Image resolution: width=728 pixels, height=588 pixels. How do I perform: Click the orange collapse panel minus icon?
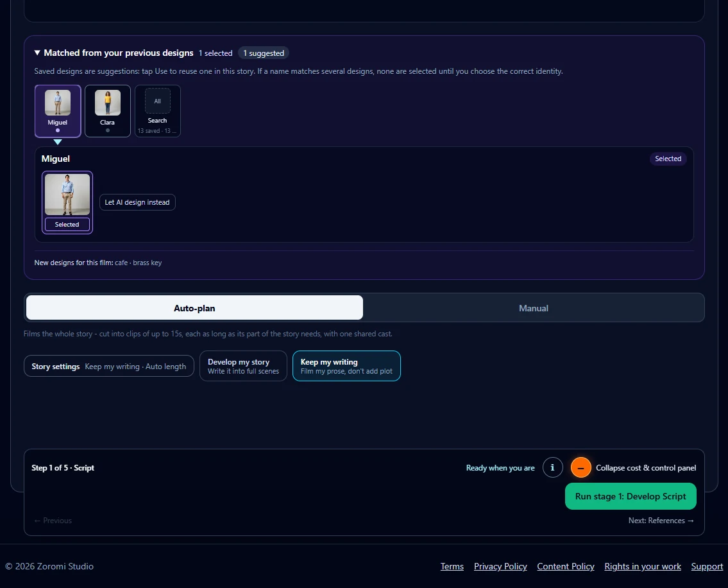click(581, 467)
